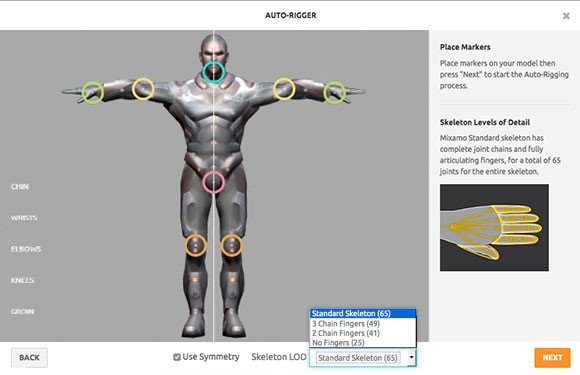Click the Place Markers heading
The height and width of the screenshot is (375, 580).
(x=465, y=47)
